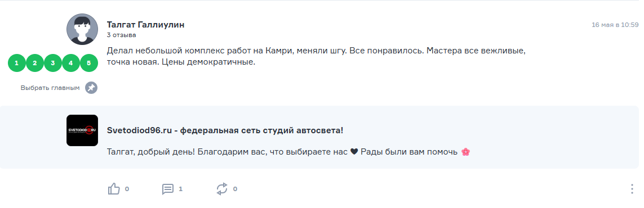Pin review with the pushpin icon
Viewport: 644px width, 208px height.
[x=91, y=88]
